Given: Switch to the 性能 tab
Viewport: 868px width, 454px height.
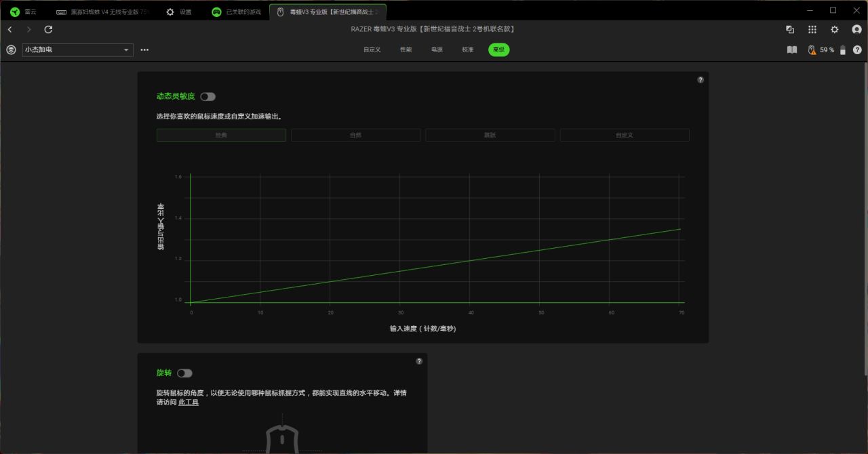Looking at the screenshot, I should pos(406,49).
